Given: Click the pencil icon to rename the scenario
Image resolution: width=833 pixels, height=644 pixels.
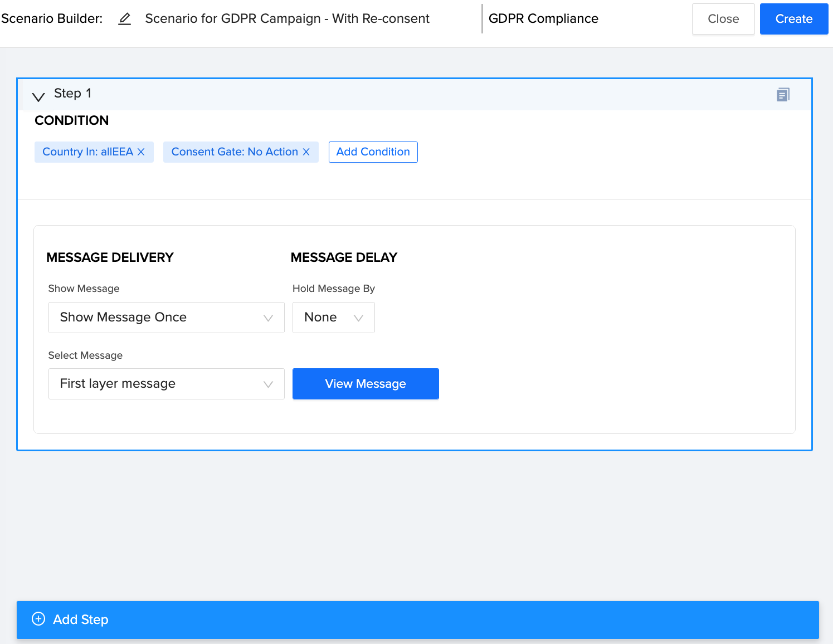Looking at the screenshot, I should tap(124, 18).
